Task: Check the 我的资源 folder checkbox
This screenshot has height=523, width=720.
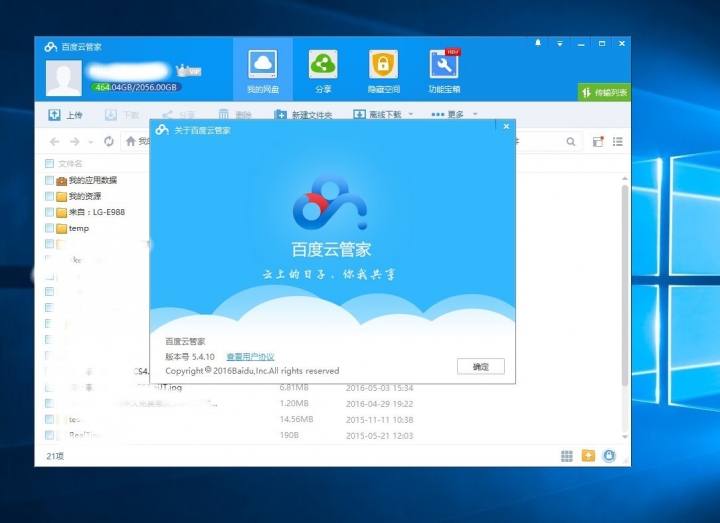Action: tap(50, 196)
